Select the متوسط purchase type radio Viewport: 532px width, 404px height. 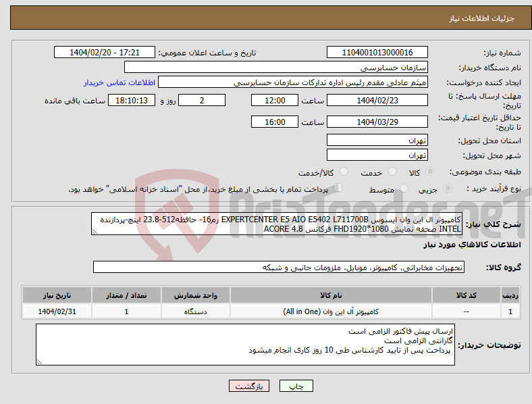(x=404, y=188)
